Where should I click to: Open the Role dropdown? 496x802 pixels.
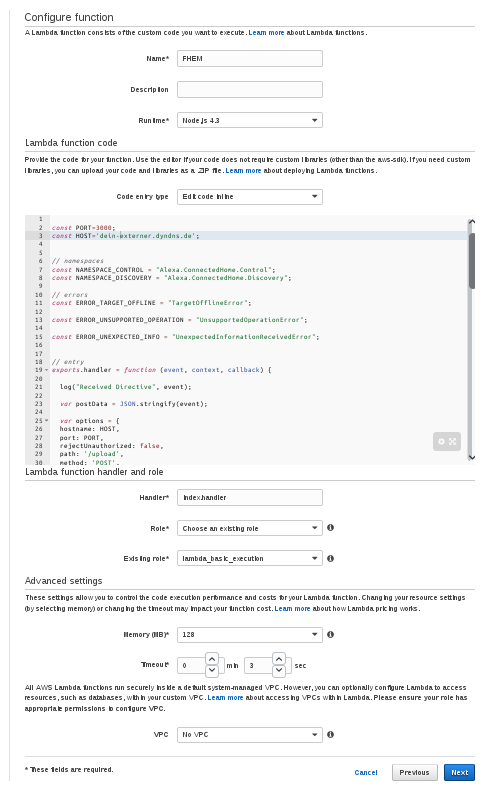click(x=250, y=528)
